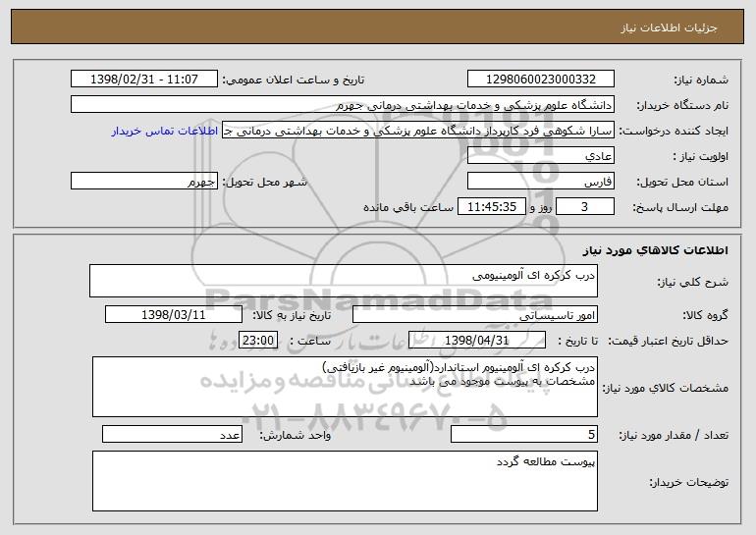Open the اطلاعات تماس خریدار link

tap(165, 132)
